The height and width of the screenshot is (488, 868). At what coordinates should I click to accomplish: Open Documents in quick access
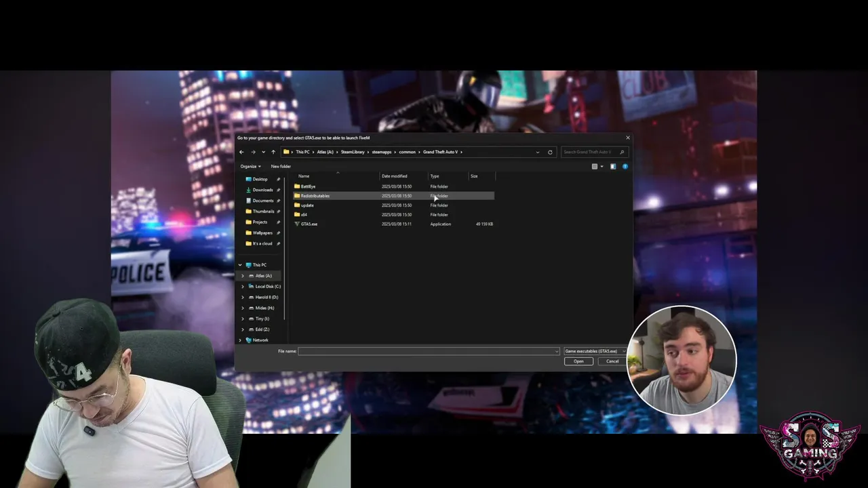click(x=263, y=201)
